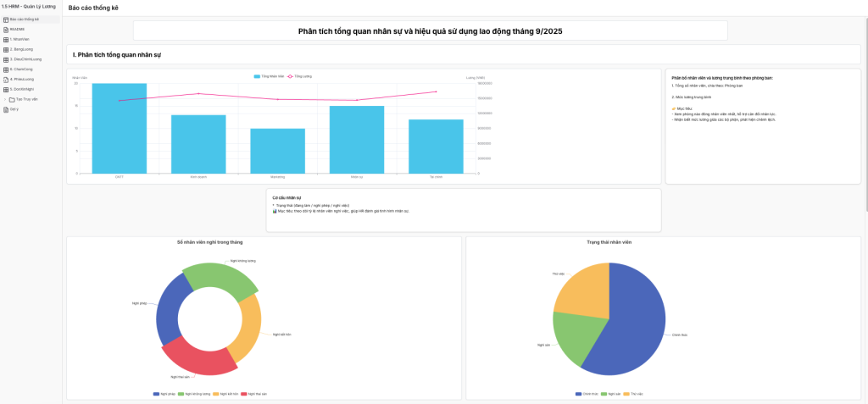Open the 1. NhanVien table icon
Screen dimensions: 868x404
point(6,39)
